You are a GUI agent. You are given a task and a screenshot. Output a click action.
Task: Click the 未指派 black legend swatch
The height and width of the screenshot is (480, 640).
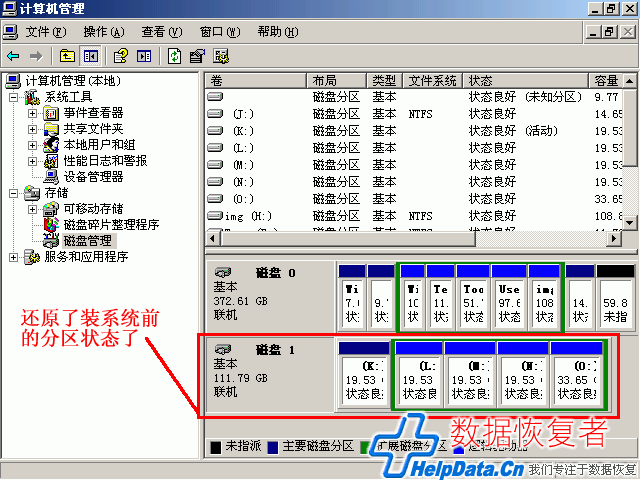pyautogui.click(x=216, y=447)
